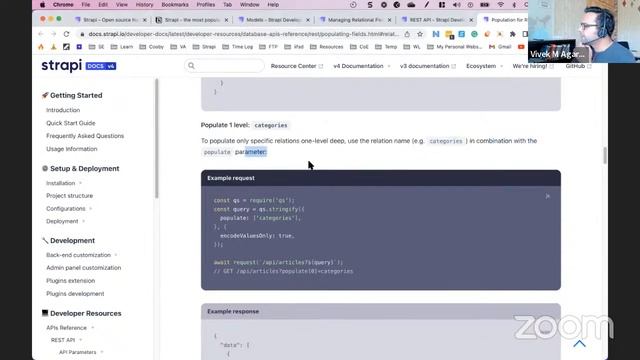Click the lock icon in address bar
The image size is (640, 360).
pyautogui.click(x=82, y=34)
